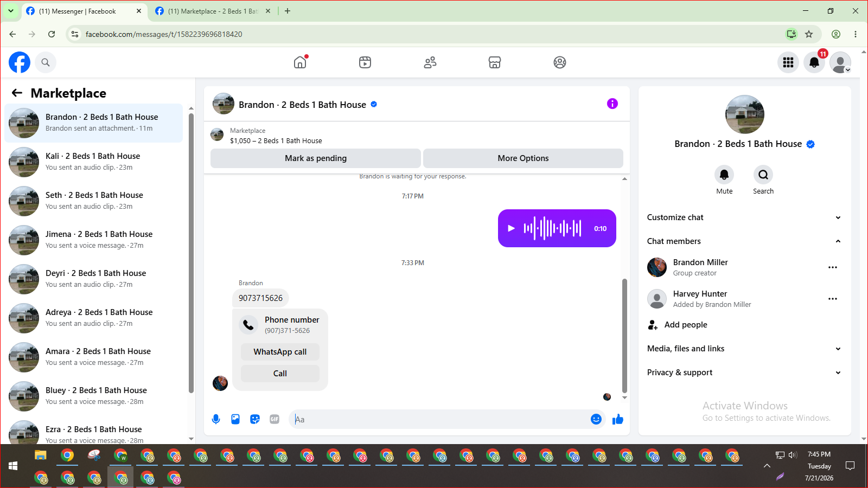Screen dimensions: 868x488
Task: Open the Deyri 2 Beds 1 Bath House chat
Action: 94,279
